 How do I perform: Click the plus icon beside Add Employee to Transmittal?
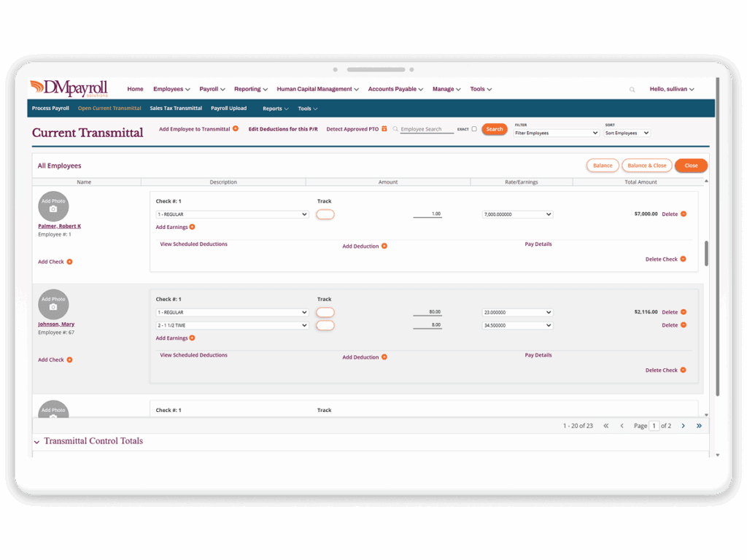click(236, 128)
